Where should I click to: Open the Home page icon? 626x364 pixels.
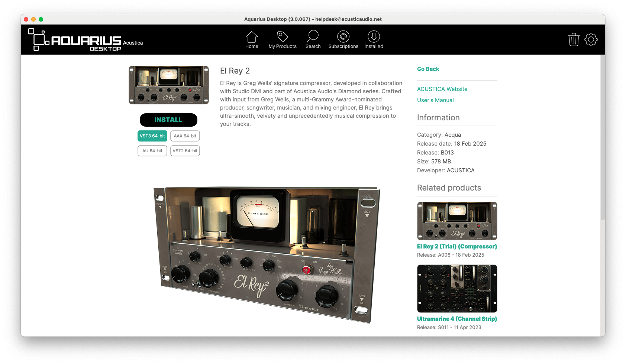tap(252, 37)
